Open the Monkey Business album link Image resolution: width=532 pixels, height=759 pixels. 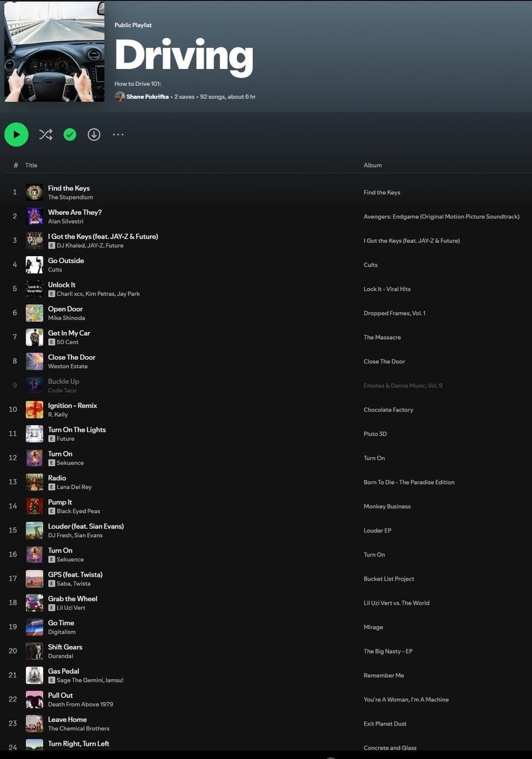387,507
